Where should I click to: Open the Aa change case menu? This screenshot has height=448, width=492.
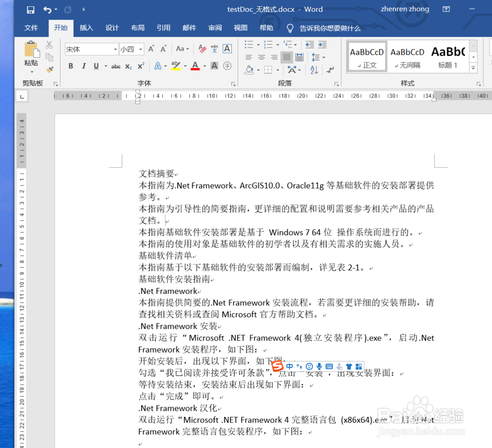click(183, 49)
